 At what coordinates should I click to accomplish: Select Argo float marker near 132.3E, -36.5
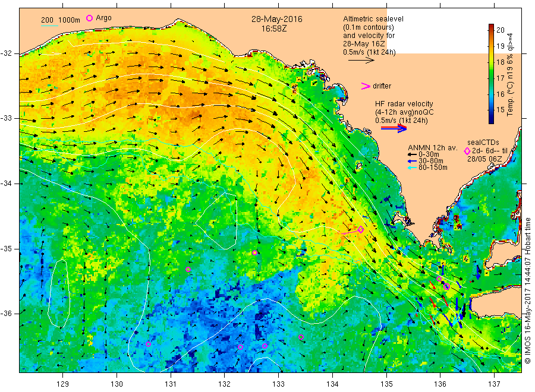point(241,347)
